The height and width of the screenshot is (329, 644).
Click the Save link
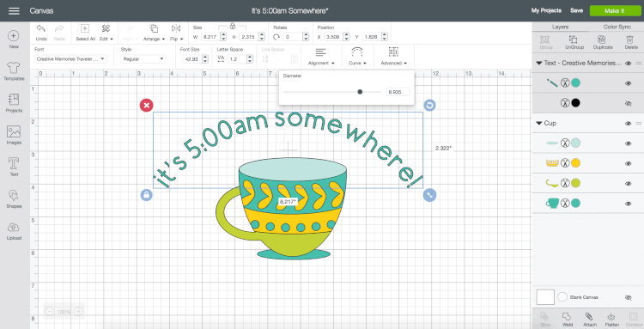(576, 10)
